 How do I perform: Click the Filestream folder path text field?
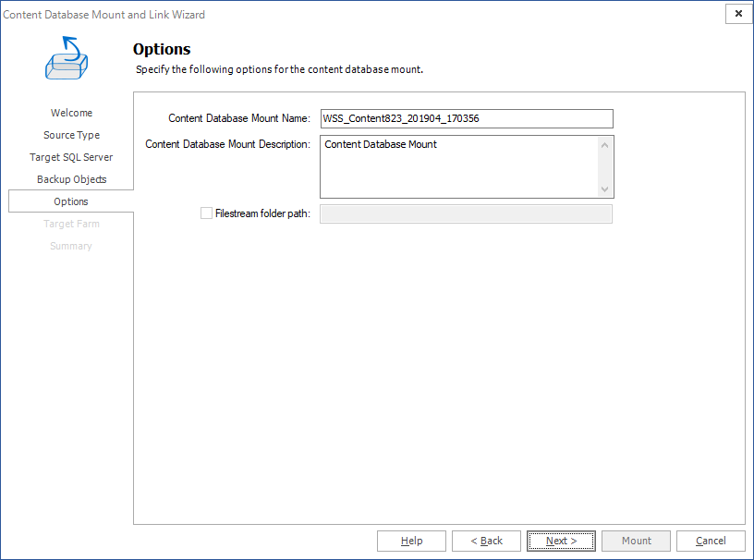[466, 214]
